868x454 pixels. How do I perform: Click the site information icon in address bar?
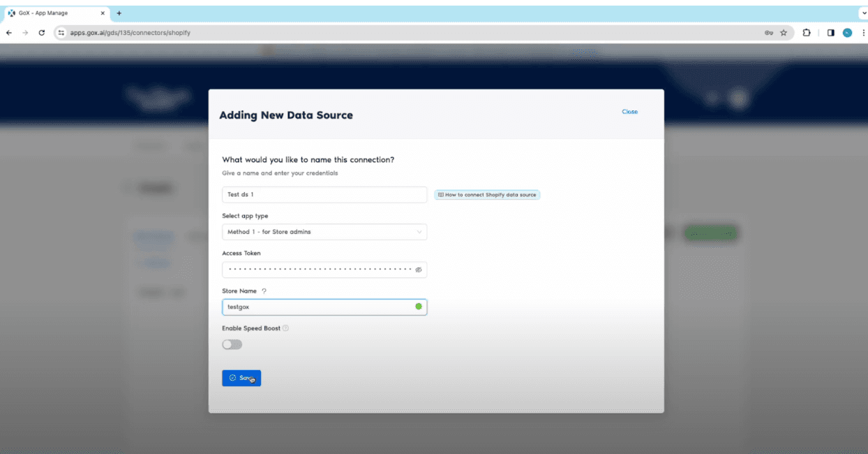coord(61,33)
